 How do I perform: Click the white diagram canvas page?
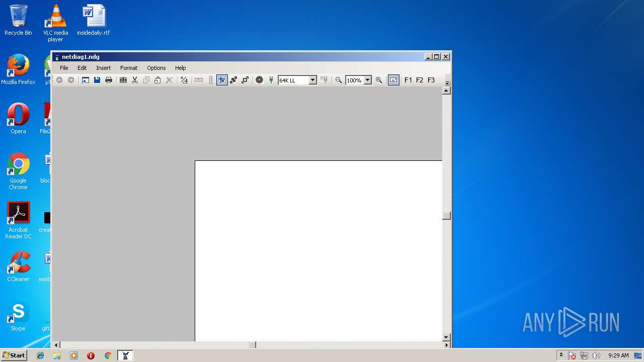pos(318,251)
